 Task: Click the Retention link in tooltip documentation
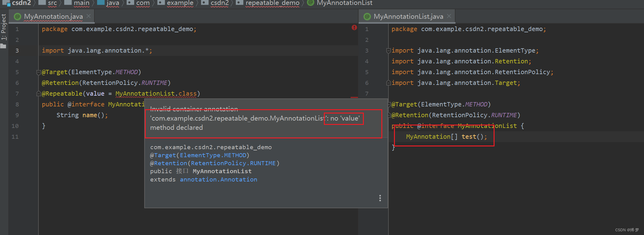170,163
